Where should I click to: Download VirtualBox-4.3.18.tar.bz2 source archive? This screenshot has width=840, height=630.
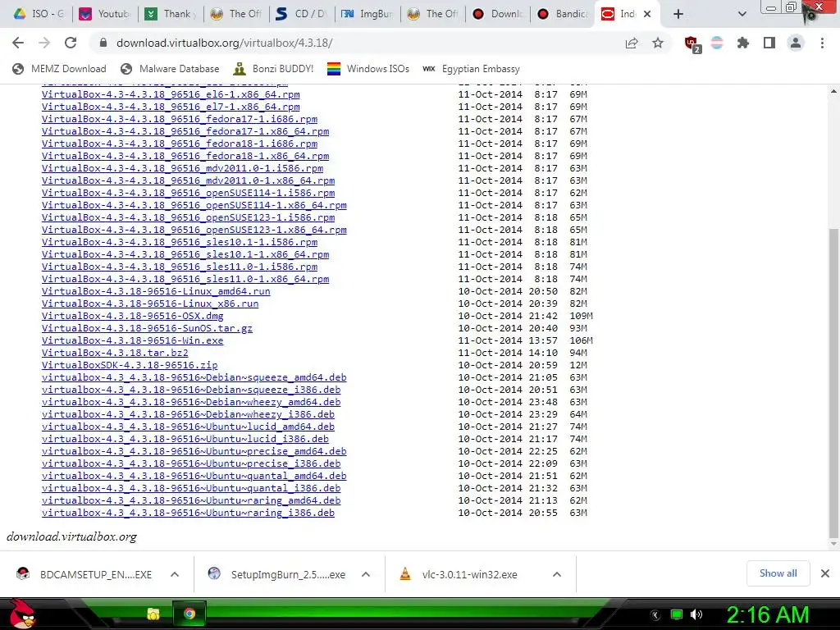(115, 353)
